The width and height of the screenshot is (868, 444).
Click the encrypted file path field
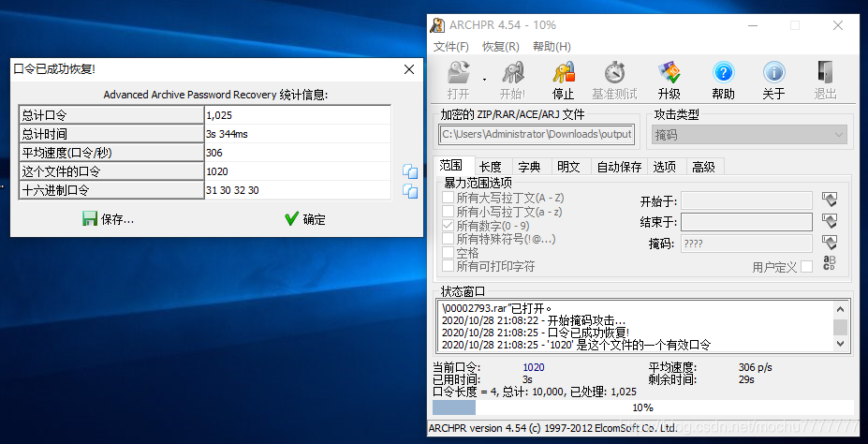(536, 135)
